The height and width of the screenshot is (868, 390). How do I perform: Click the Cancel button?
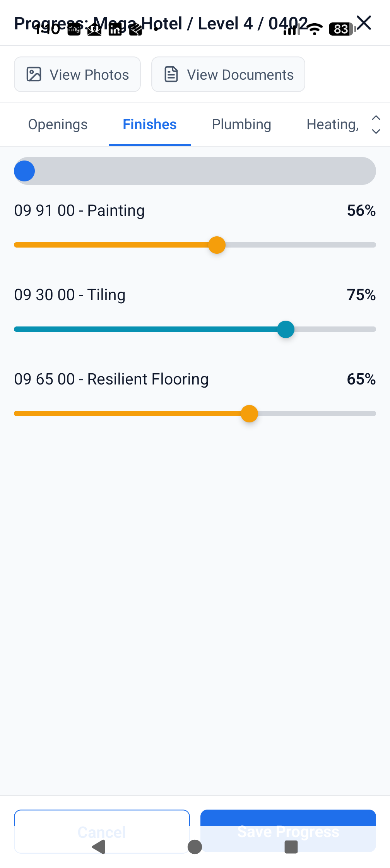(x=102, y=832)
